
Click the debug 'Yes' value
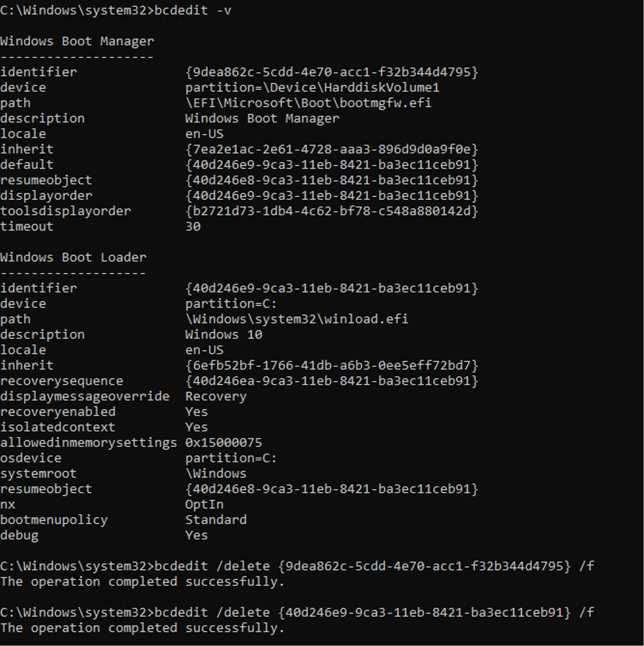196,535
